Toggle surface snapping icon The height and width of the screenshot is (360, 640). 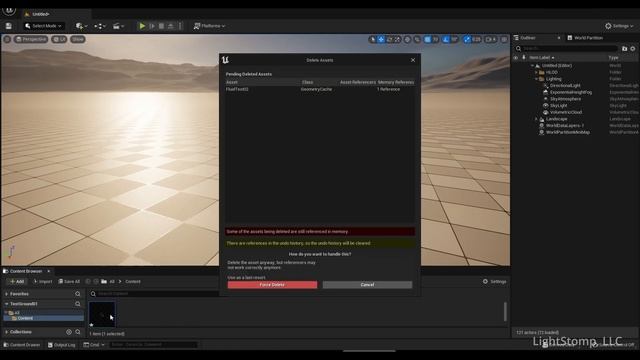pos(417,40)
